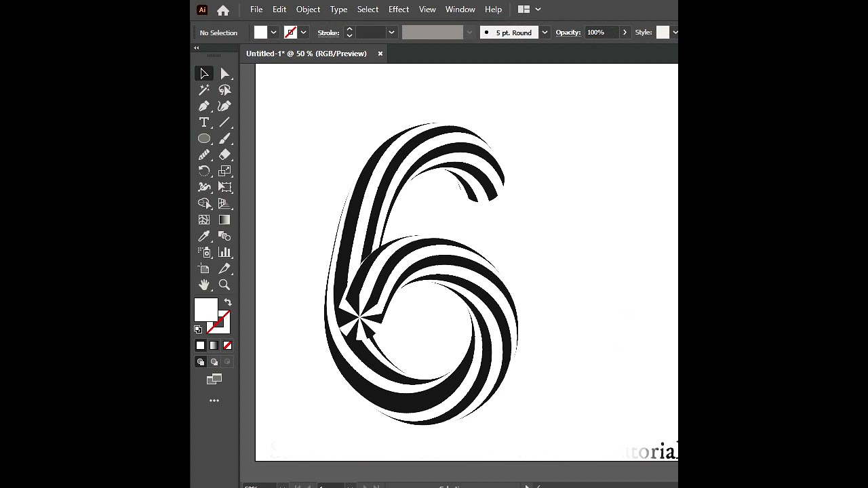
Task: Expand the fill color dropdown
Action: click(273, 33)
